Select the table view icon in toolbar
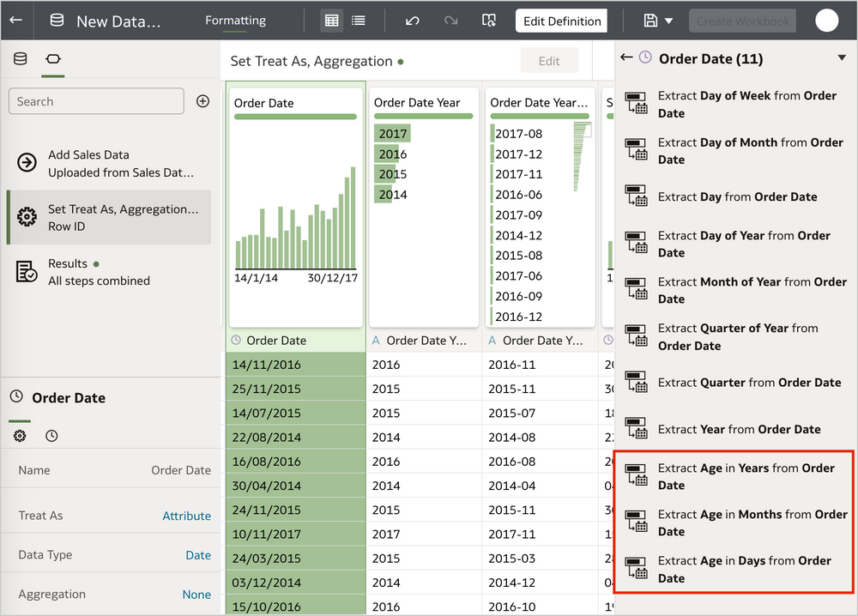The image size is (858, 616). 330,20
